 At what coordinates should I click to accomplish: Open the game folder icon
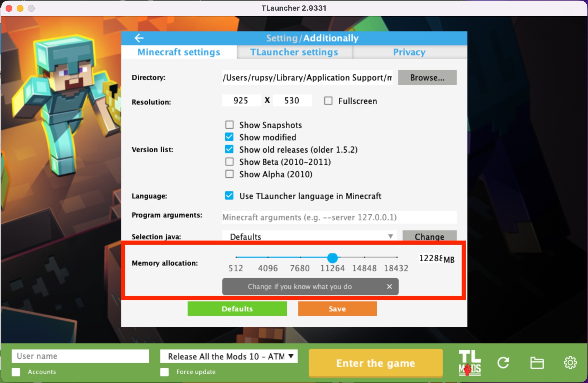tap(537, 363)
